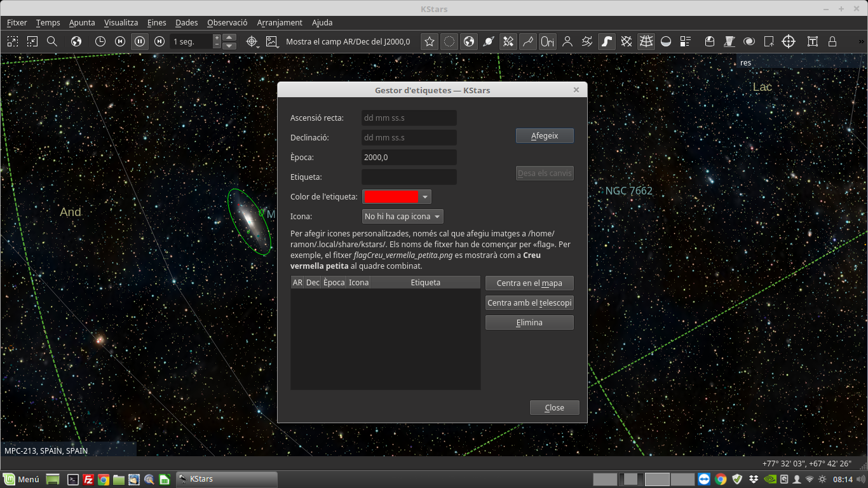868x488 pixels.
Task: Click the export box arrow icon
Action: coord(769,41)
